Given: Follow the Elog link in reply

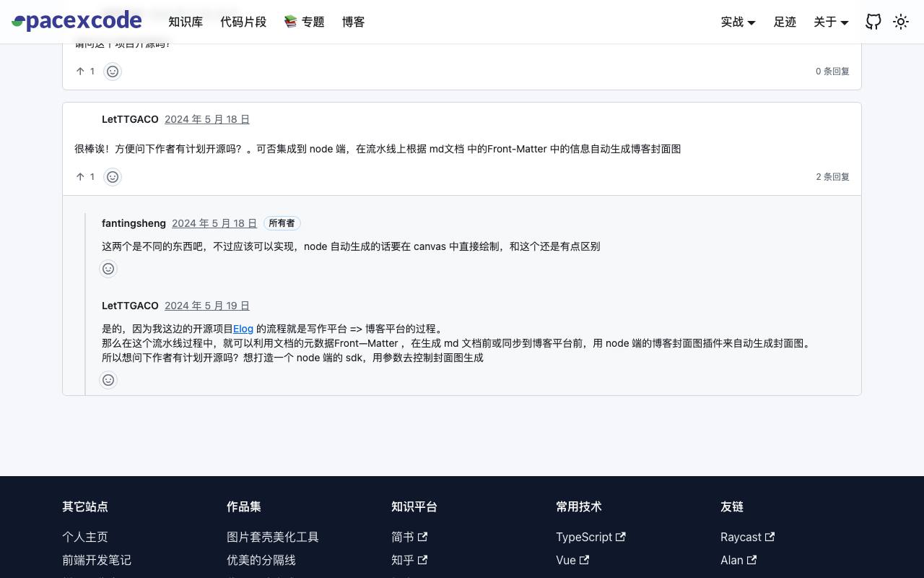Looking at the screenshot, I should coord(243,329).
